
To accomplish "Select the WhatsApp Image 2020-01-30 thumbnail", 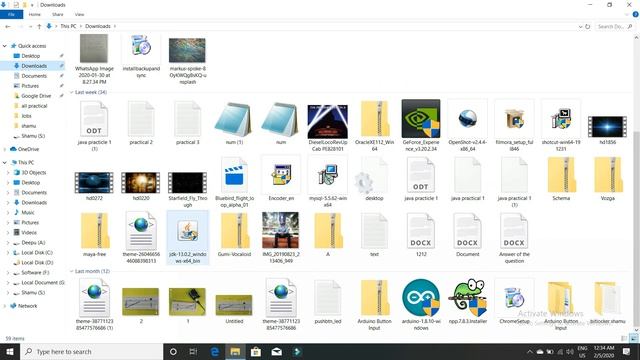I will [94, 48].
